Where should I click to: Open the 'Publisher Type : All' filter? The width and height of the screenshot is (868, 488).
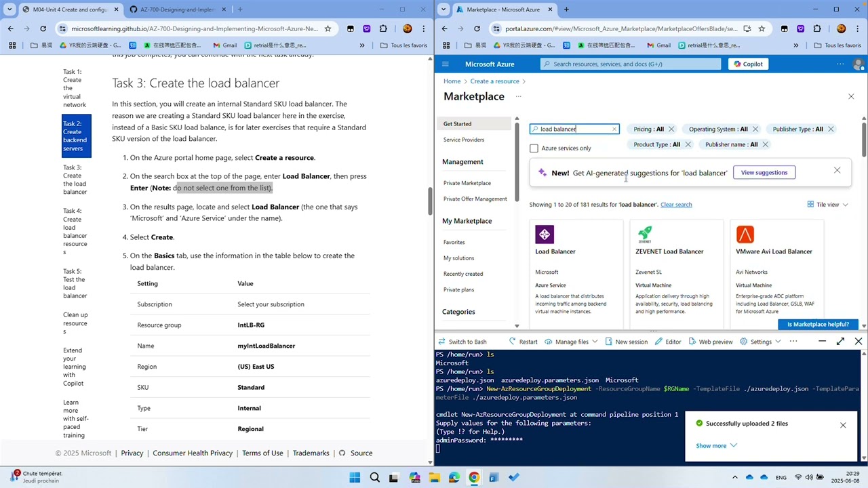point(797,129)
